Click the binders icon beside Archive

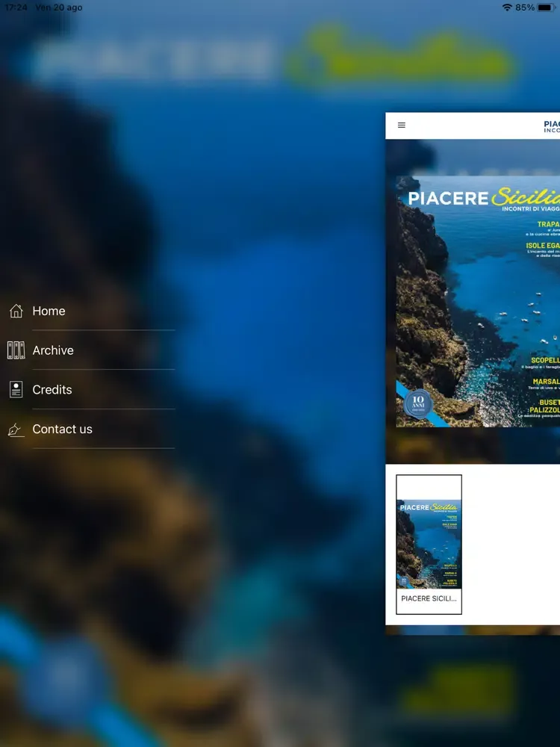click(16, 350)
